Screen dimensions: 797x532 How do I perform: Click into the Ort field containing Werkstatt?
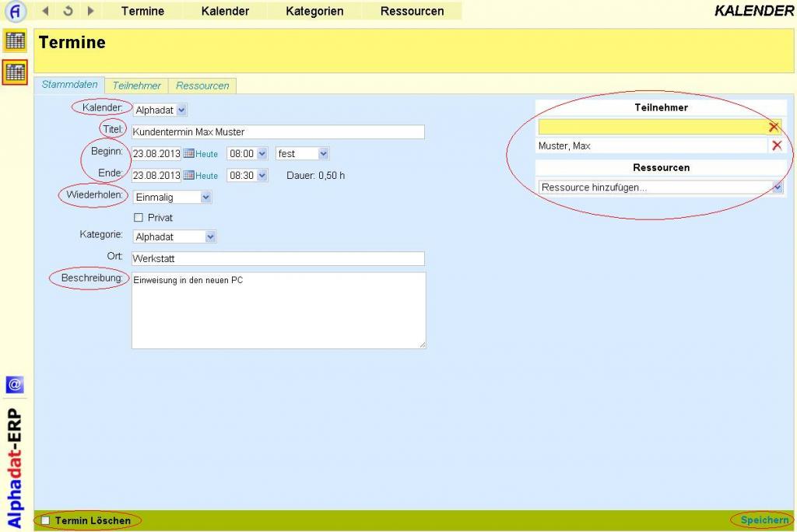[x=278, y=258]
